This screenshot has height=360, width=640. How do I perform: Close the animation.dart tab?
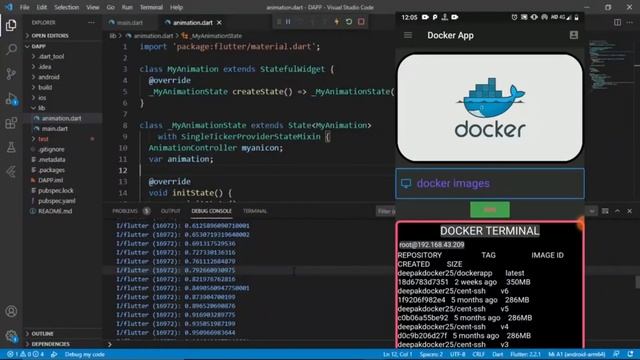coord(219,22)
